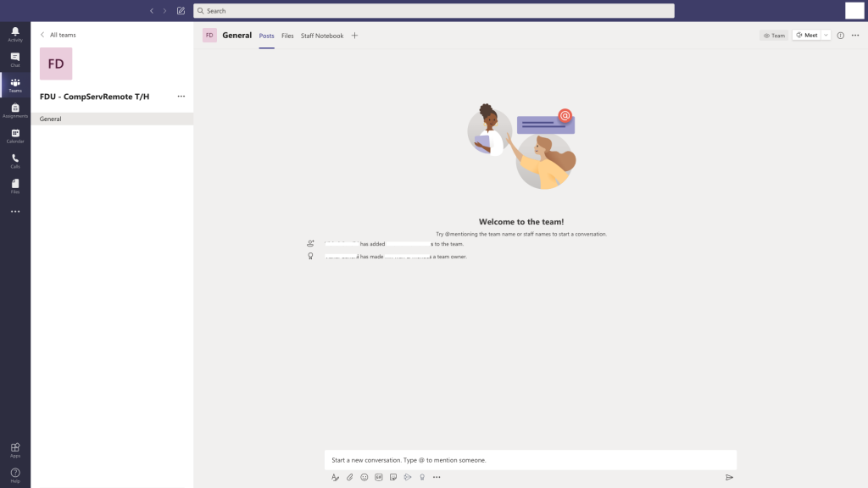Click the General channel heading
Viewport: 868px width, 488px height.
point(237,36)
